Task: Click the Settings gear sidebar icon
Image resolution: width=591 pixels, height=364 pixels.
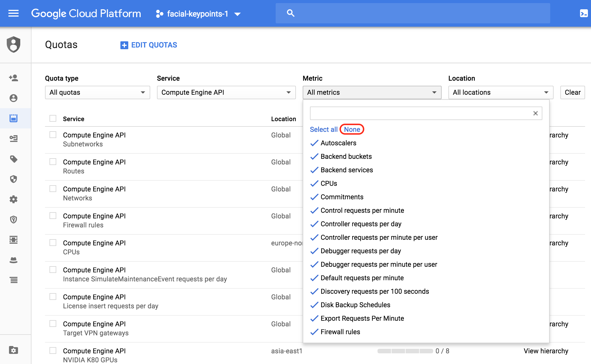Action: pyautogui.click(x=13, y=199)
